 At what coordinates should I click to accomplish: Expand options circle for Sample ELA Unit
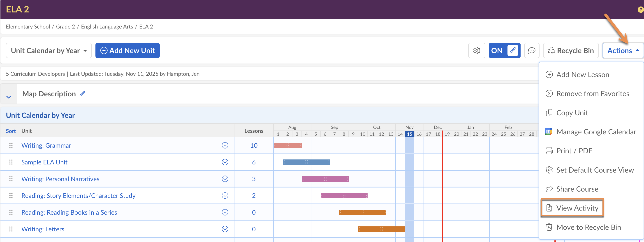[225, 162]
